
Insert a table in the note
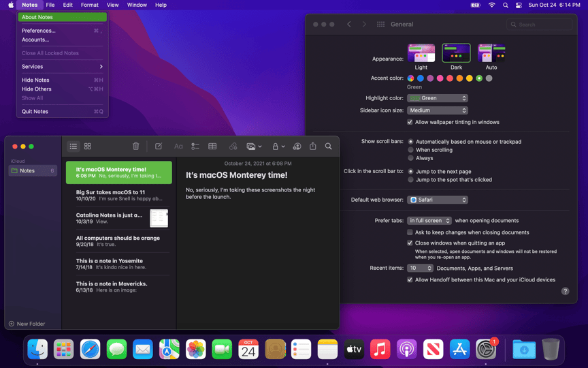pos(212,146)
